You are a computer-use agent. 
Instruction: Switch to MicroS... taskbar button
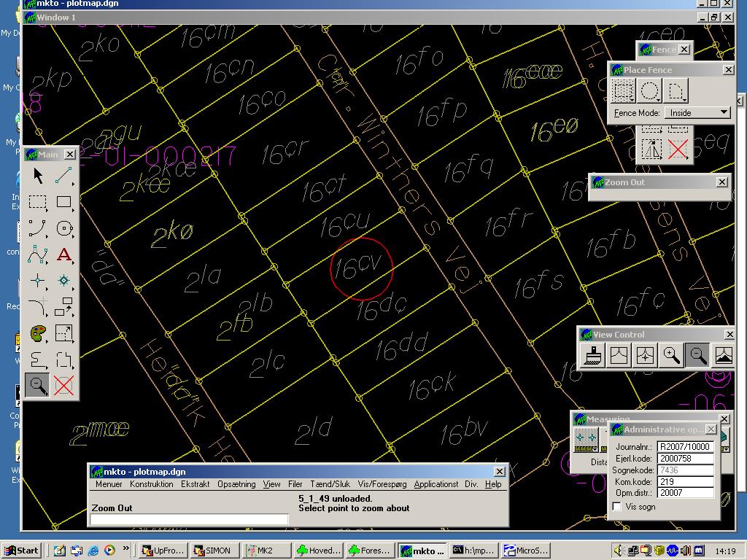(525, 551)
